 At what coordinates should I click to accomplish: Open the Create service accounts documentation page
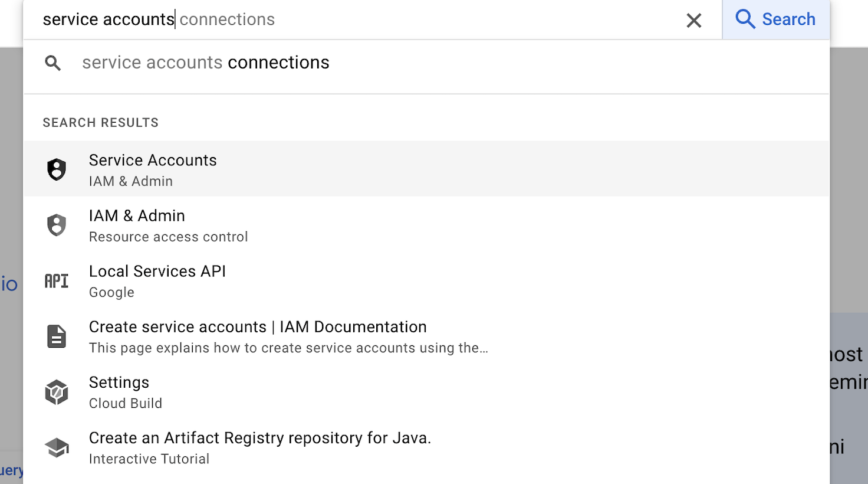point(258,326)
